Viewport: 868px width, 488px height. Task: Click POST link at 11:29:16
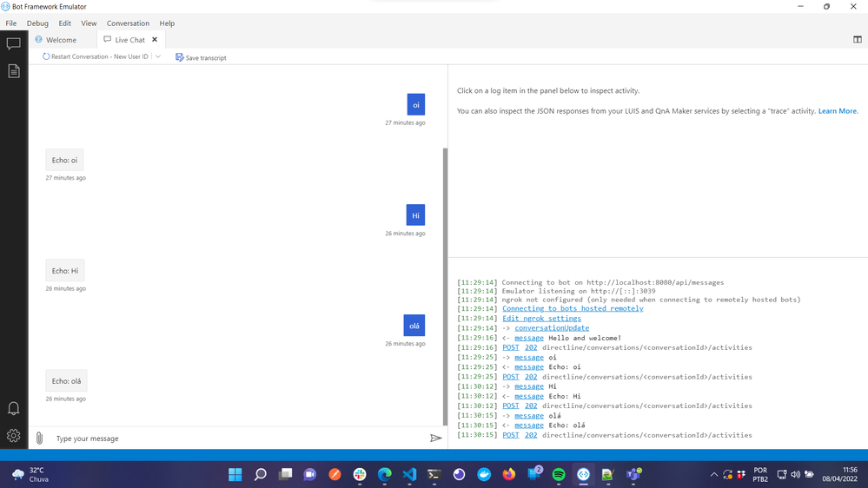tap(510, 347)
